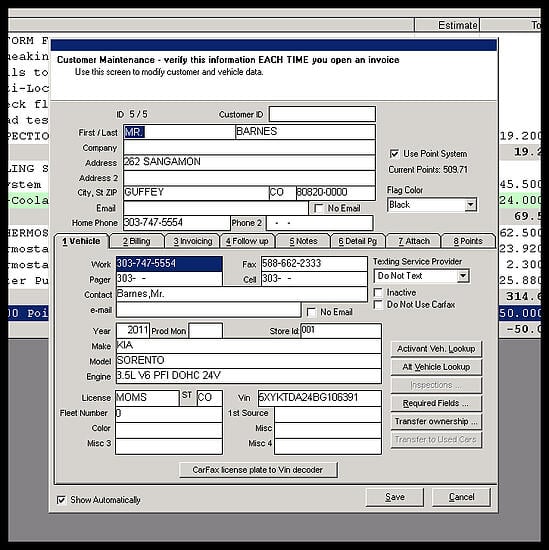Open the 4 Follow up tab

pos(247,241)
